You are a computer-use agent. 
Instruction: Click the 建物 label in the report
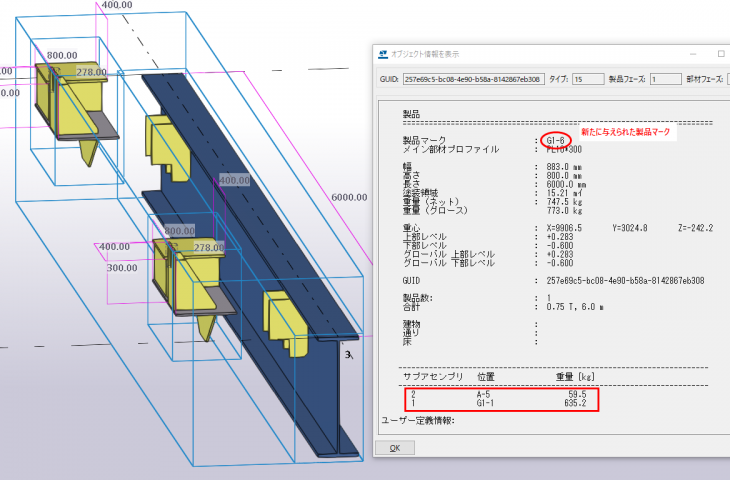(x=411, y=324)
